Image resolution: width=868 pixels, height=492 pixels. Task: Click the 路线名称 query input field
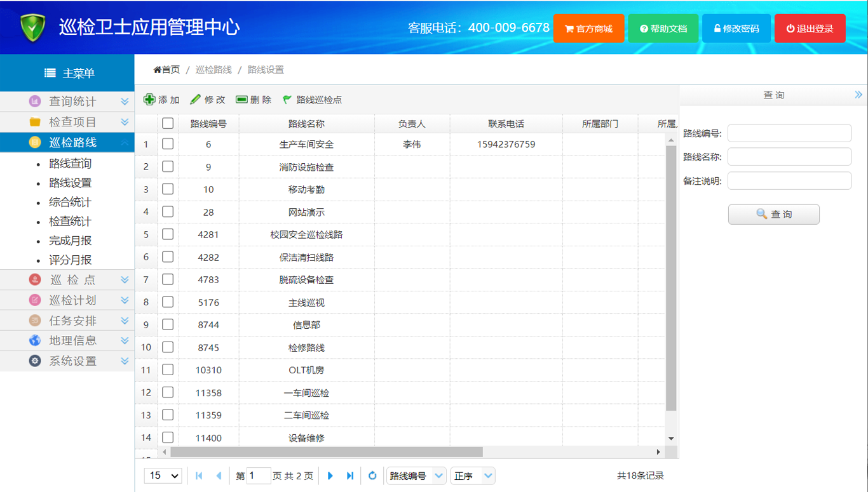pyautogui.click(x=789, y=157)
